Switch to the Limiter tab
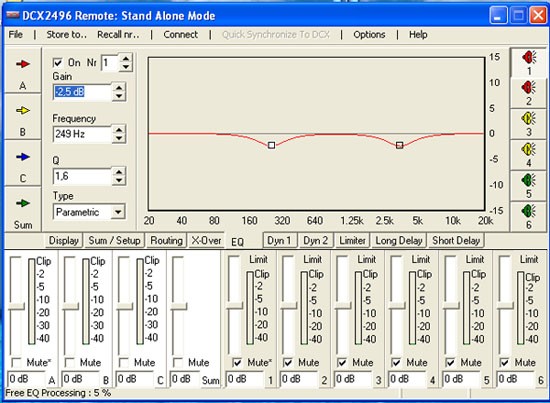This screenshot has height=403, width=550. click(352, 241)
